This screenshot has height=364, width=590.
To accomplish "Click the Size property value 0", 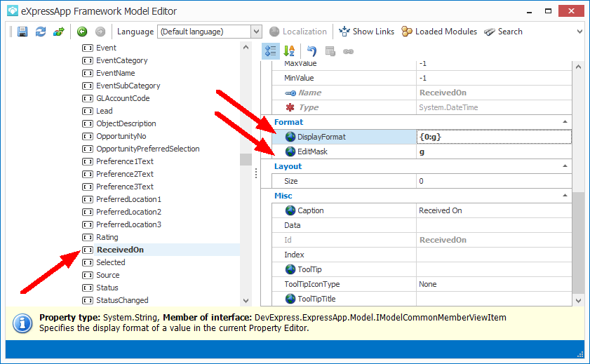I will click(494, 181).
